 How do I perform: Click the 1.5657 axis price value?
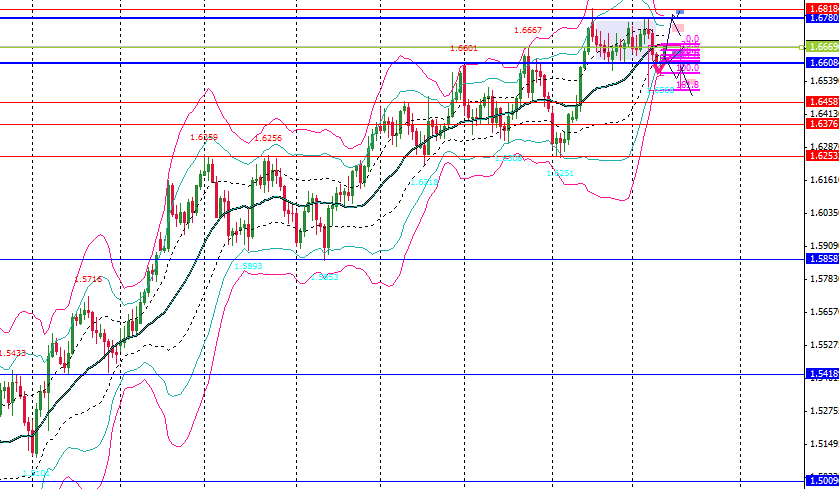(x=824, y=311)
